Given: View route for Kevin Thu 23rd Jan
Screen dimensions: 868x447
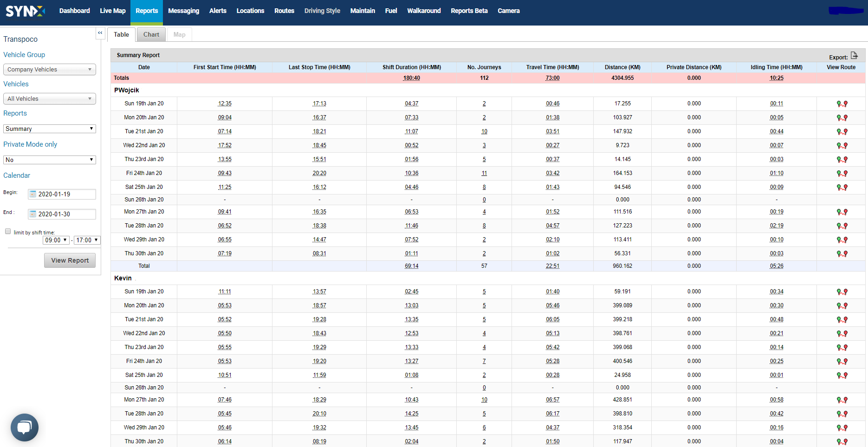Looking at the screenshot, I should [x=842, y=348].
